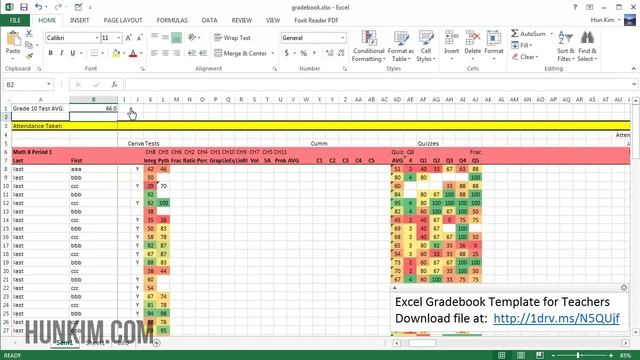
Task: Click the Fill Color yellow swatch button
Action: (116, 53)
